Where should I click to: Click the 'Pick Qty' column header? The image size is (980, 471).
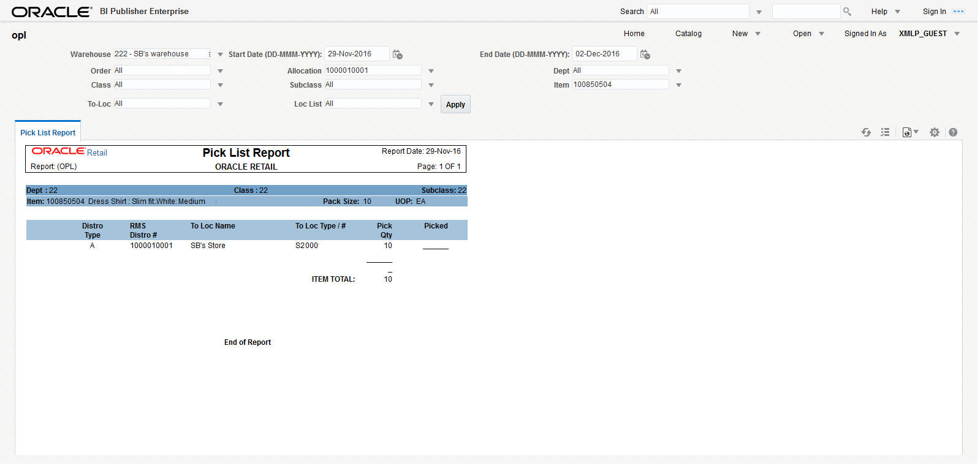(384, 230)
